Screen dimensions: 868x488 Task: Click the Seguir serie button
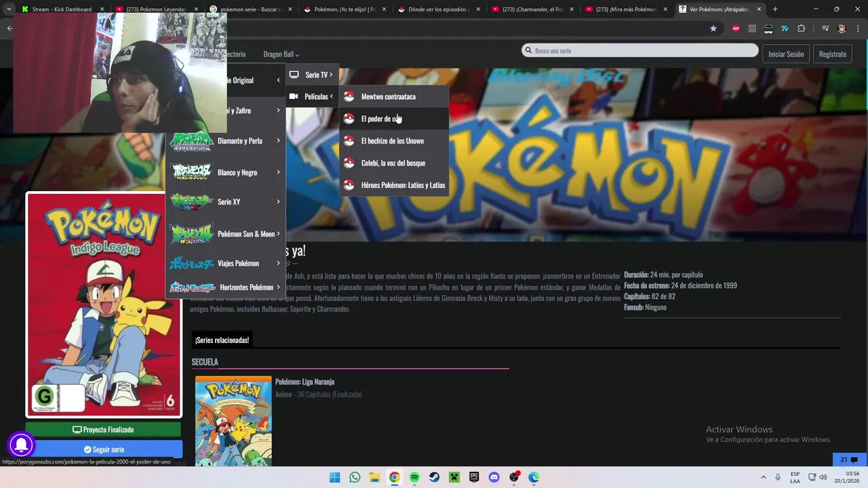tap(104, 449)
